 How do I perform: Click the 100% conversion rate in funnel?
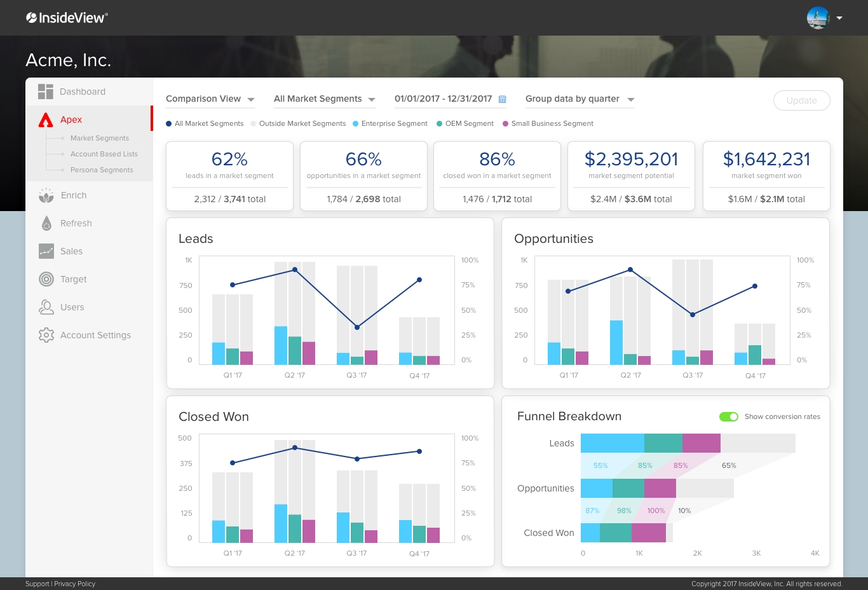pos(656,511)
